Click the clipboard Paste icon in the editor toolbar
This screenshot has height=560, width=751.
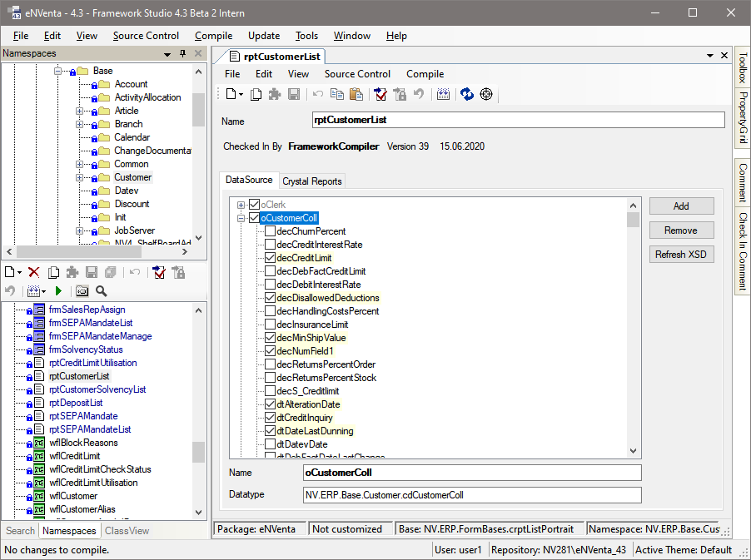pyautogui.click(x=356, y=94)
